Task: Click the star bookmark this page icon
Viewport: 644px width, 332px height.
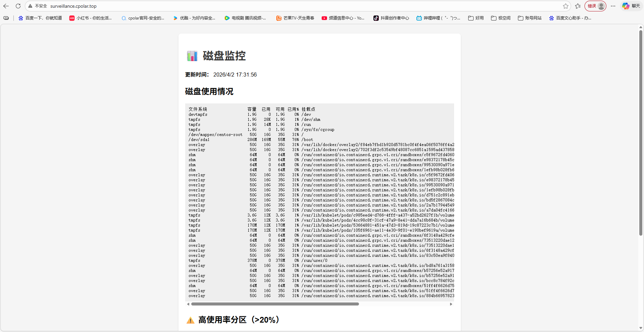Action: click(x=566, y=6)
